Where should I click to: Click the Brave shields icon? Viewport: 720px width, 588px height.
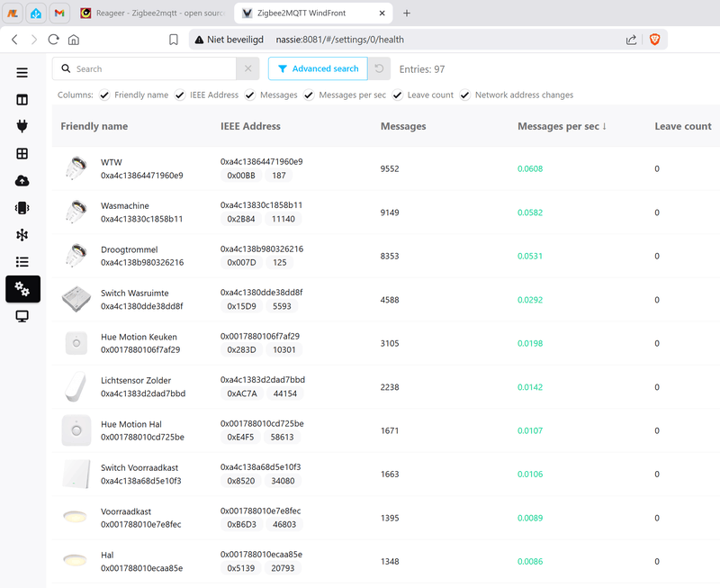coord(654,40)
